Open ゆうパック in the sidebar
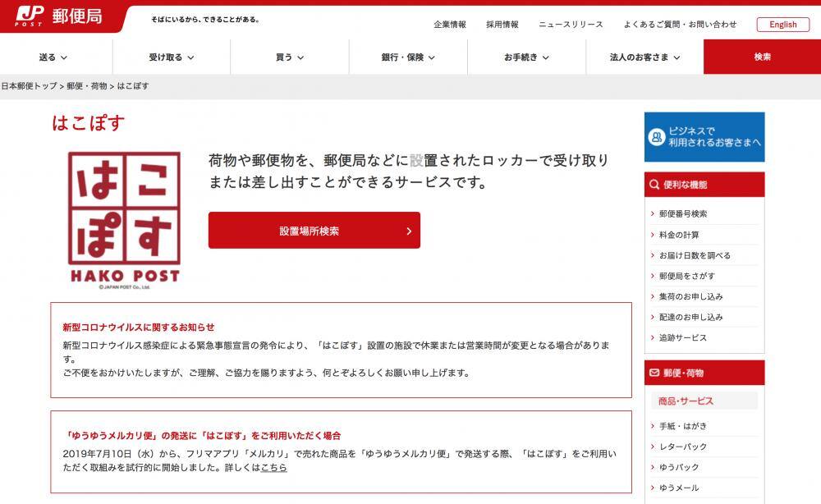Image resolution: width=821 pixels, height=504 pixels. click(x=679, y=467)
